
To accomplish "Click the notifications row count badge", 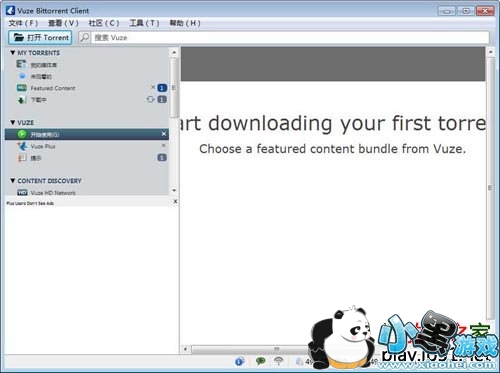I will [x=162, y=157].
